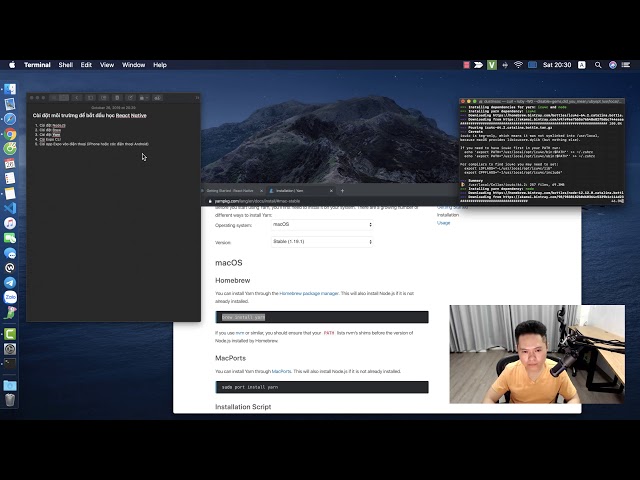Click the Notes back arrow button
Image resolution: width=640 pixels, height=480 pixels.
(77, 98)
